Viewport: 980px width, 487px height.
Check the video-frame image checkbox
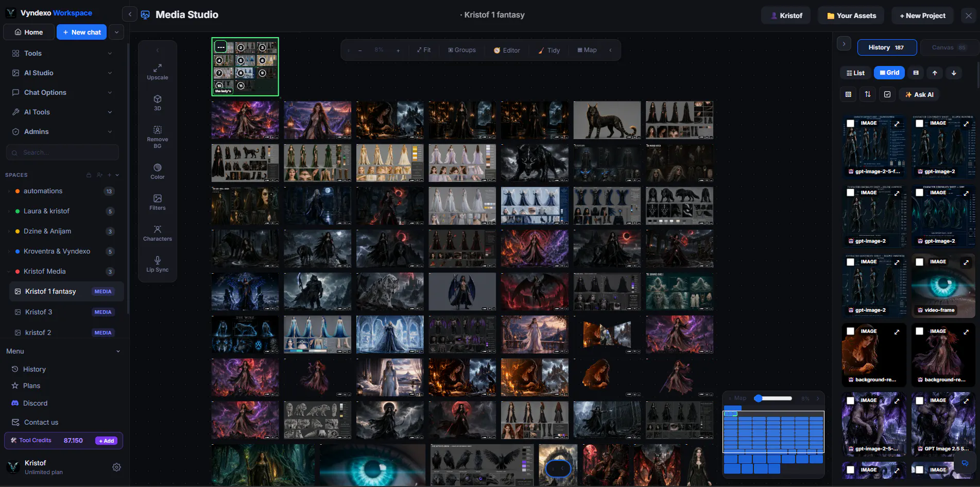(x=919, y=262)
